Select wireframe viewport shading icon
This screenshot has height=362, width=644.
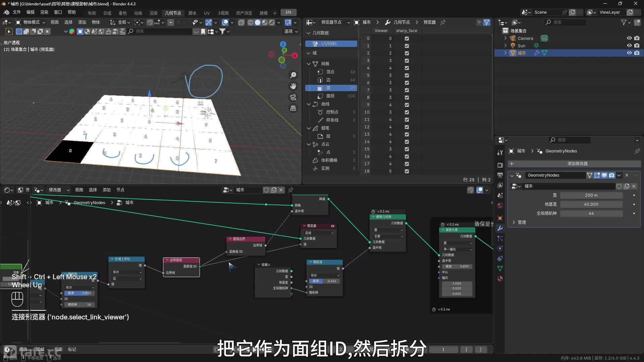pyautogui.click(x=250, y=22)
